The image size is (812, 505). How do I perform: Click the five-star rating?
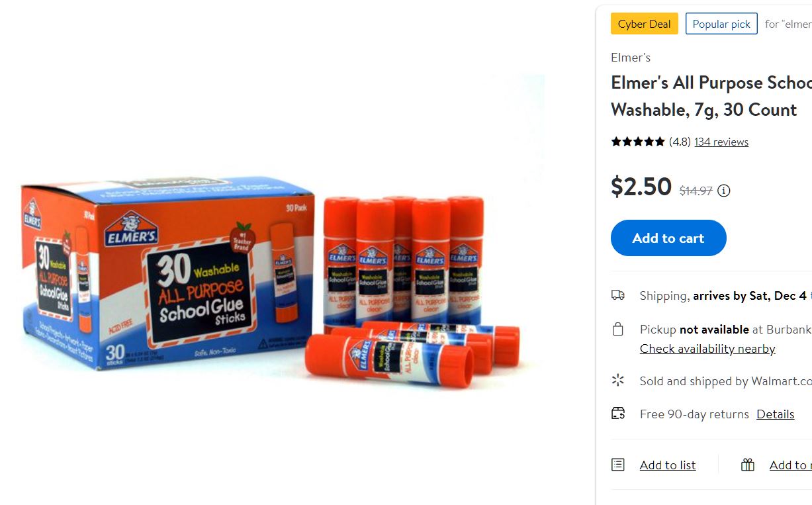pos(638,142)
